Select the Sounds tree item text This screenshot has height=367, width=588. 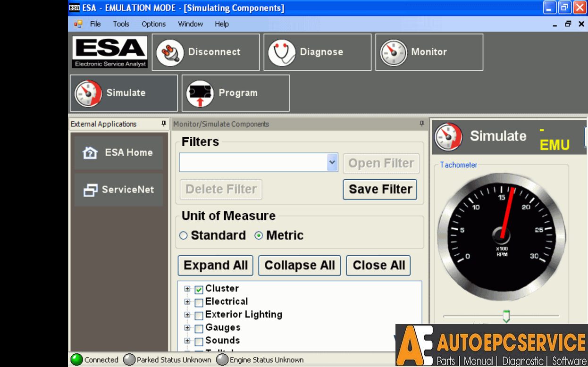pyautogui.click(x=223, y=340)
